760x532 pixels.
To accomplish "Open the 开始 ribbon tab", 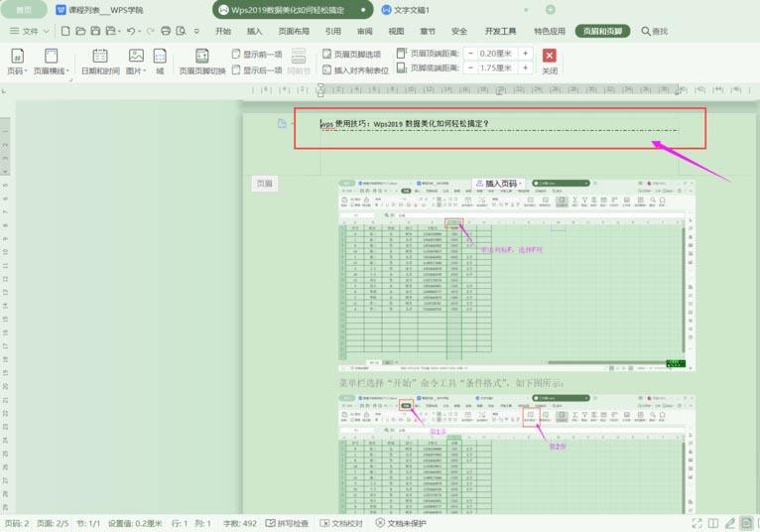I will click(223, 31).
